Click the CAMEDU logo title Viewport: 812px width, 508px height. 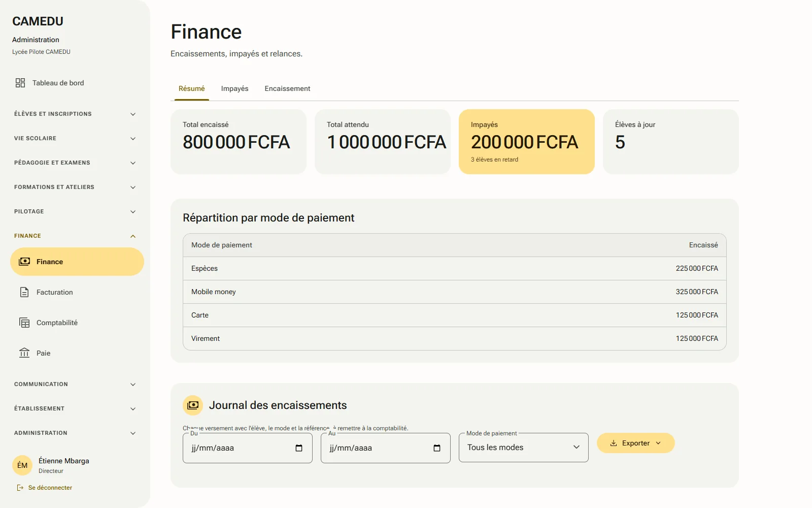point(38,21)
